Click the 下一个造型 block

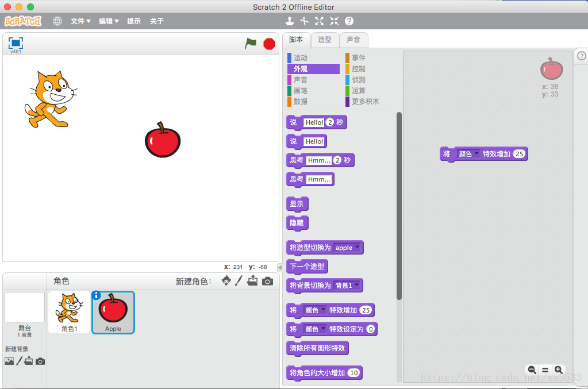(x=307, y=267)
